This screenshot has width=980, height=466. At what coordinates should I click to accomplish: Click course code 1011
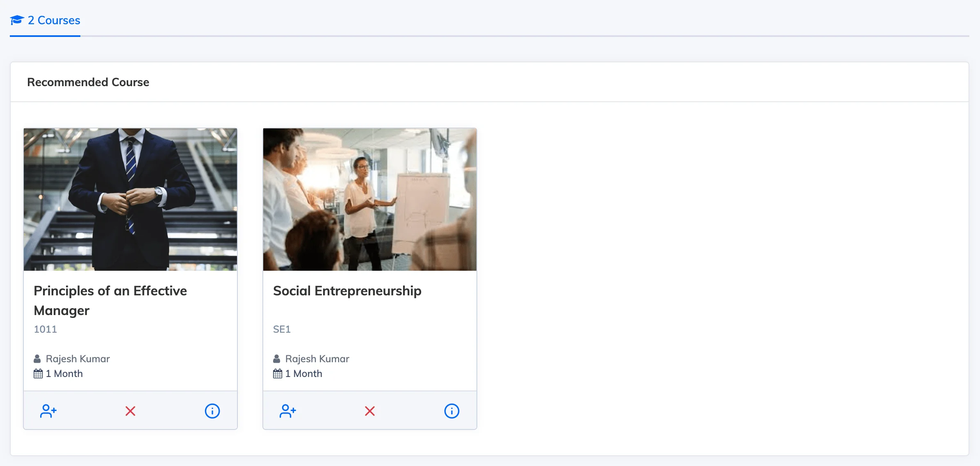click(46, 329)
